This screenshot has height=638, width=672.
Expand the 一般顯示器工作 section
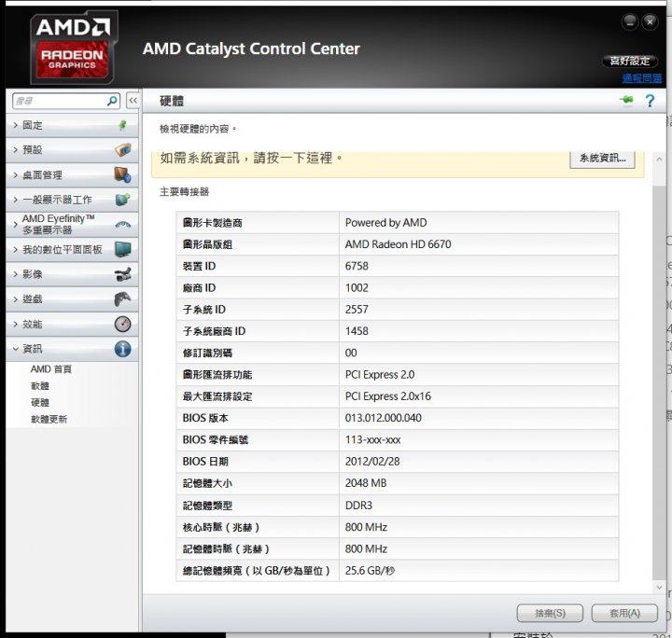[x=16, y=200]
